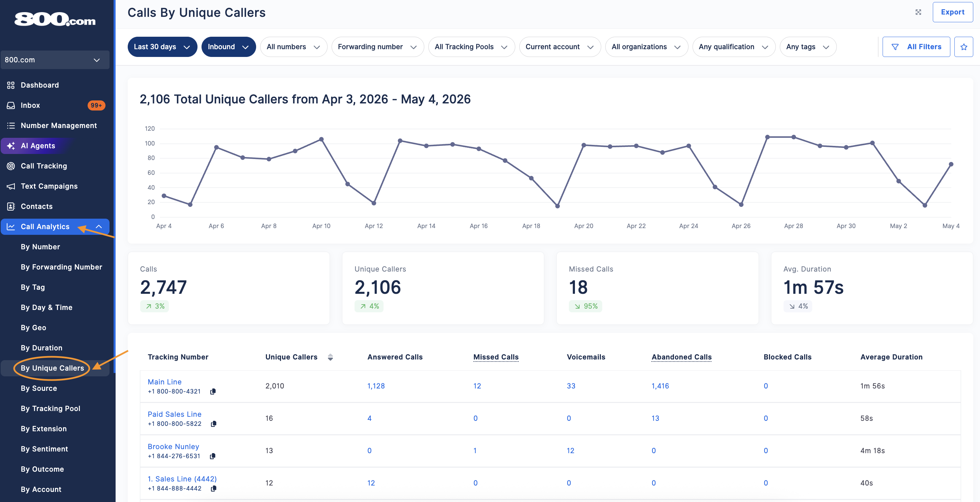The width and height of the screenshot is (980, 502).
Task: Collapse the Call Analytics menu section
Action: pyautogui.click(x=98, y=227)
